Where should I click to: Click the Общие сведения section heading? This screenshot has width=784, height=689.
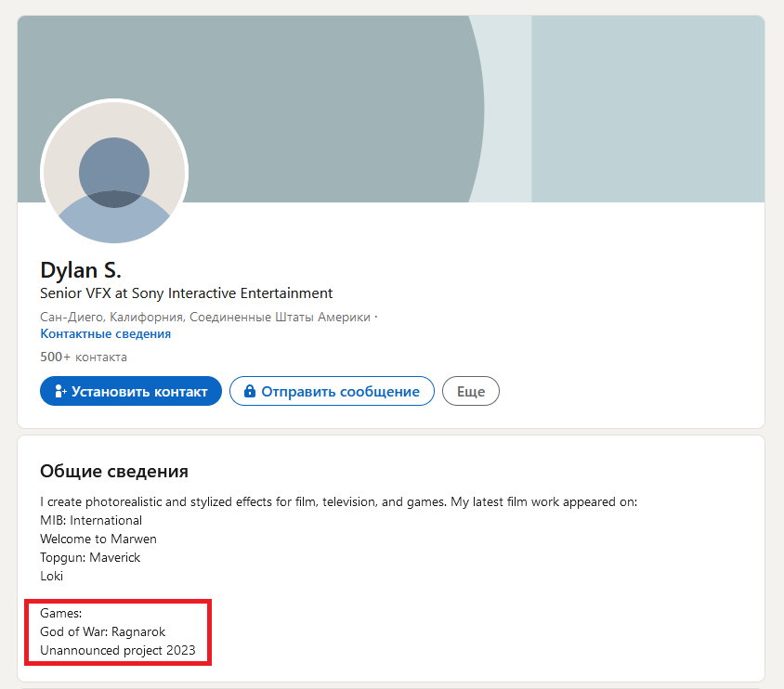pyautogui.click(x=114, y=471)
